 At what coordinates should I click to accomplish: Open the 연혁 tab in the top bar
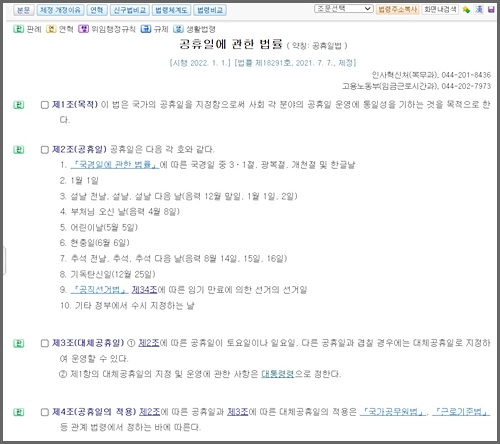pyautogui.click(x=97, y=10)
